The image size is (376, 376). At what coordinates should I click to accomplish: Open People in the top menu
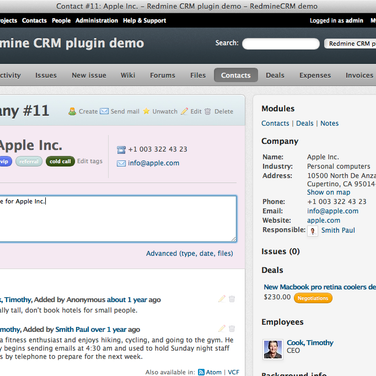pos(61,21)
